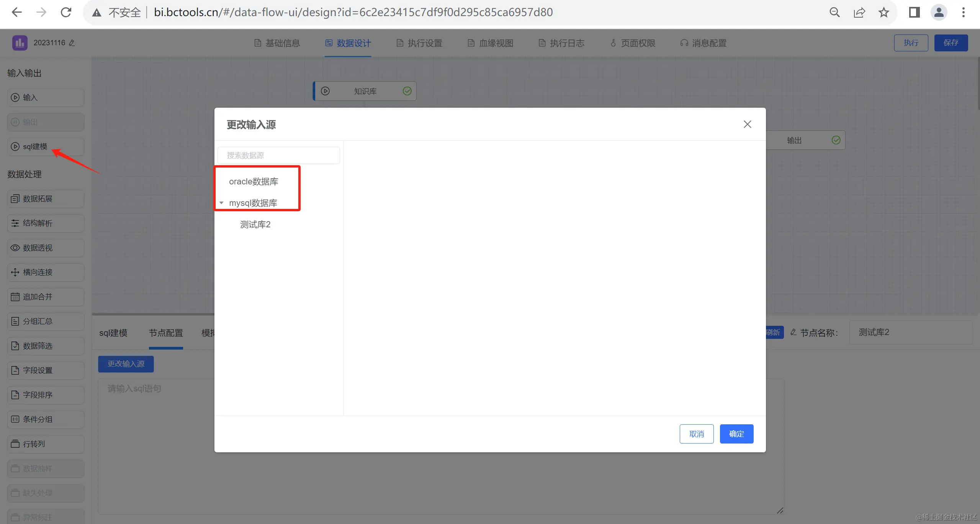Click the play icon on 知识库 node
This screenshot has width=980, height=524.
coord(325,91)
